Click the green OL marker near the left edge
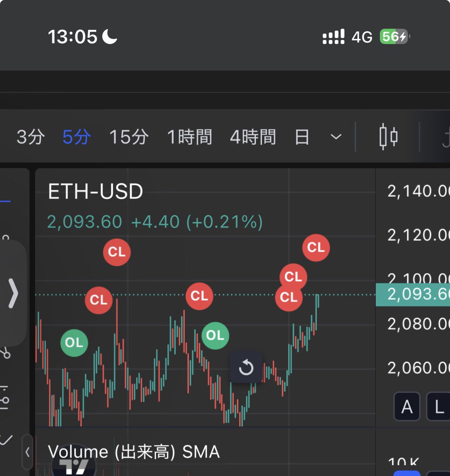Image resolution: width=450 pixels, height=476 pixels. click(x=74, y=342)
